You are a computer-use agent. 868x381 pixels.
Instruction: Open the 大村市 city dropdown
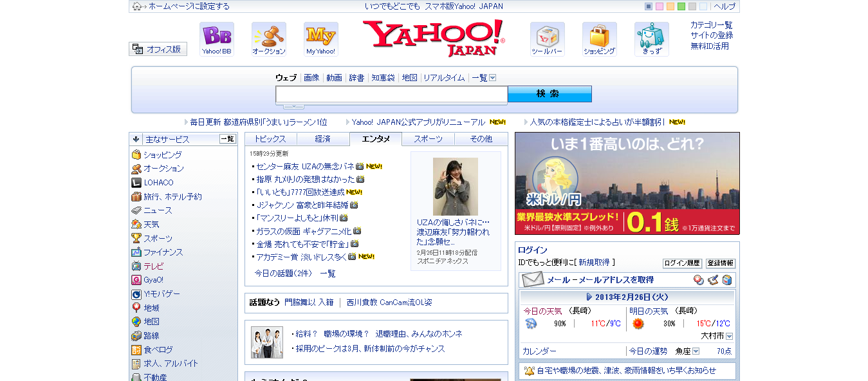(729, 336)
